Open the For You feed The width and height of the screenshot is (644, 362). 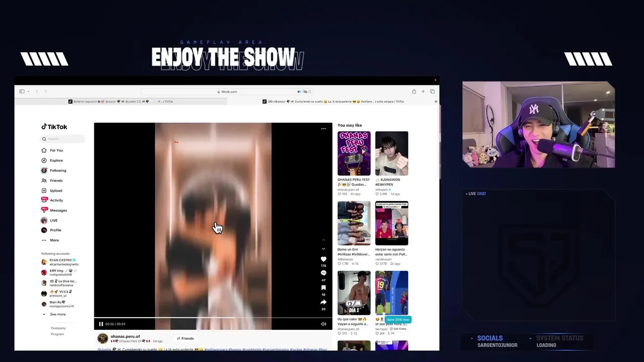(x=52, y=150)
